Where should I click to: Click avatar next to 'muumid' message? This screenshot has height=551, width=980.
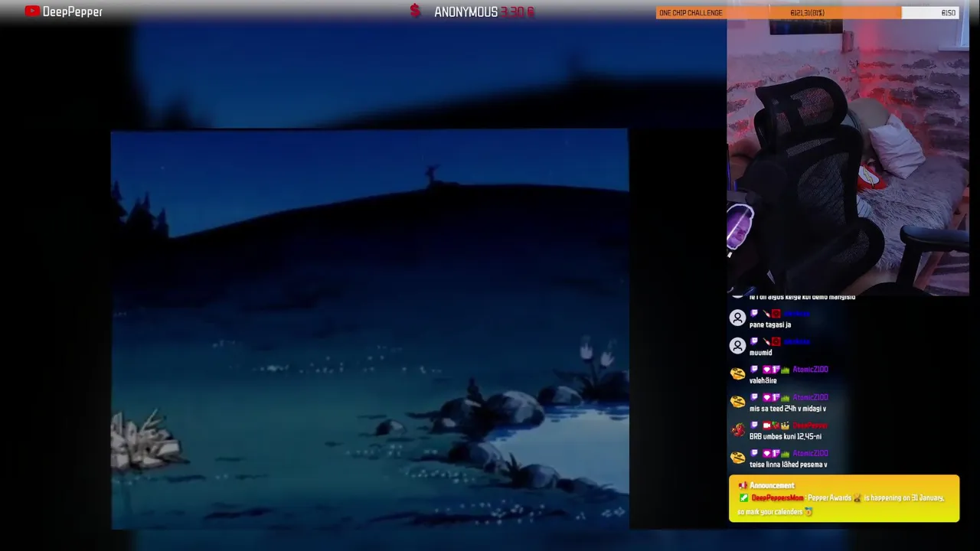click(737, 347)
